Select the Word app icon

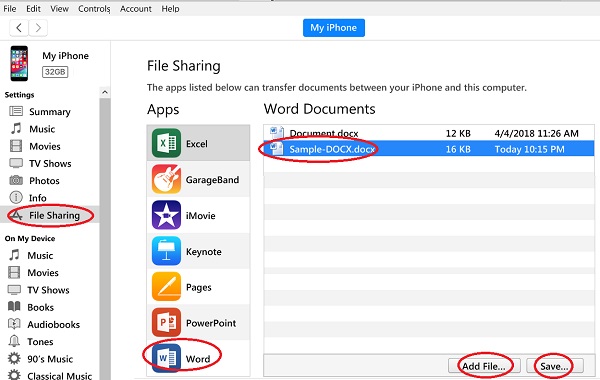[166, 358]
